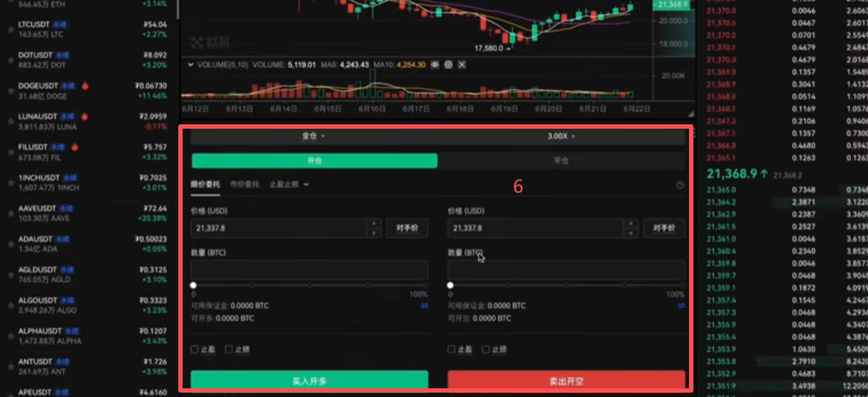868x397 pixels.
Task: Focus sell-short 价格 (USD) input
Action: 535,228
